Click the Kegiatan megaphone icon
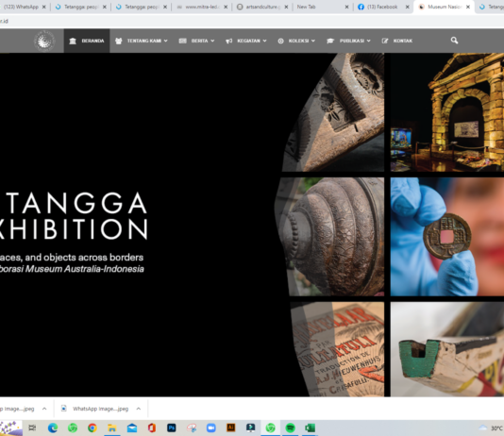 [x=228, y=42]
